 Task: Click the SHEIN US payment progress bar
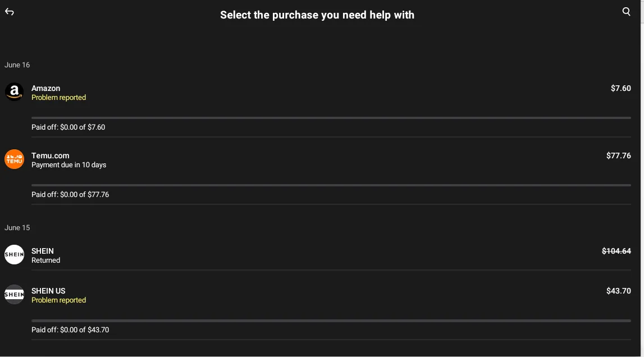[x=331, y=321]
